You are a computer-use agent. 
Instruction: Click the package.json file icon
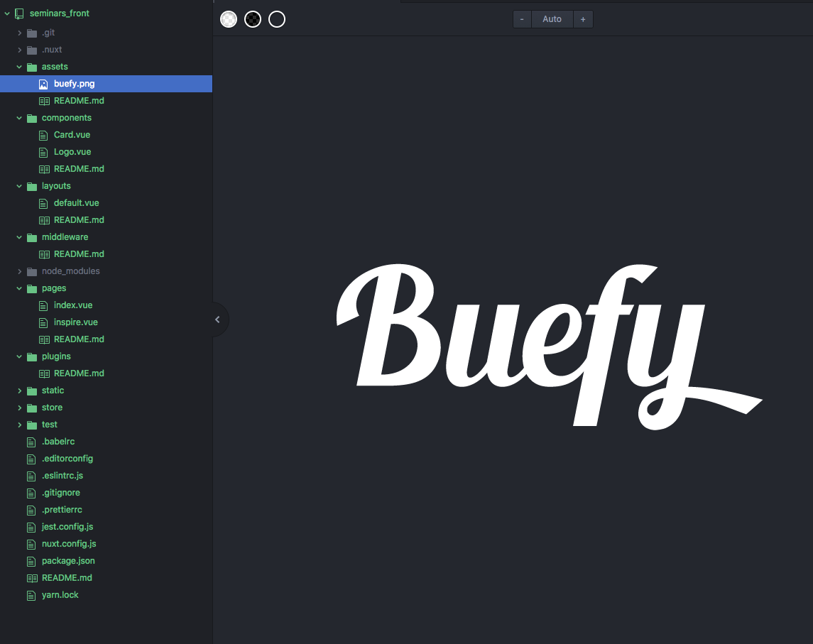[x=31, y=561]
